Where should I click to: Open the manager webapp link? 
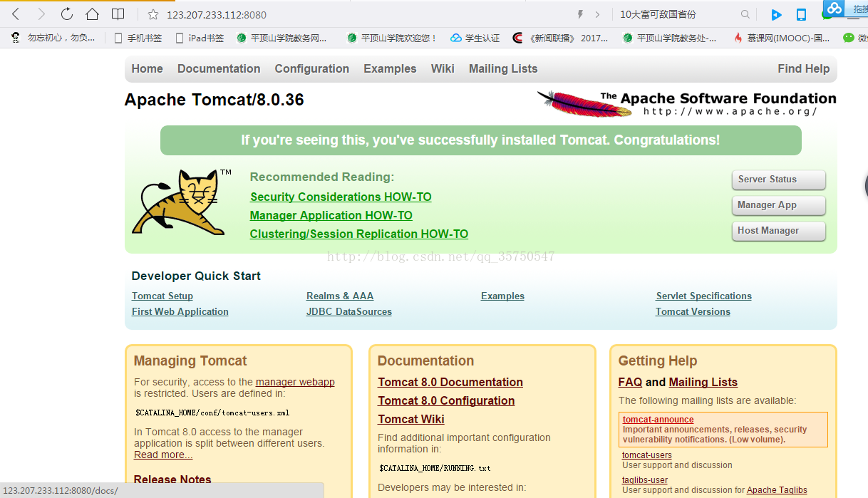[x=295, y=382]
